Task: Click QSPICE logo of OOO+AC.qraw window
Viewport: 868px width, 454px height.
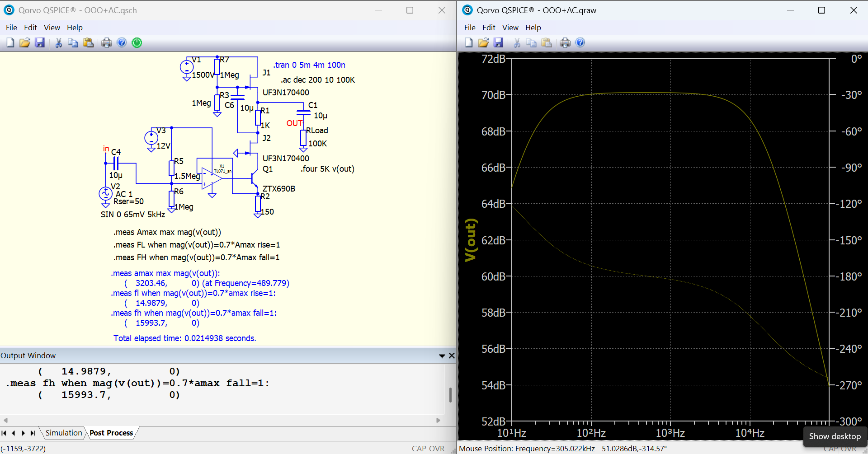Action: pos(467,10)
